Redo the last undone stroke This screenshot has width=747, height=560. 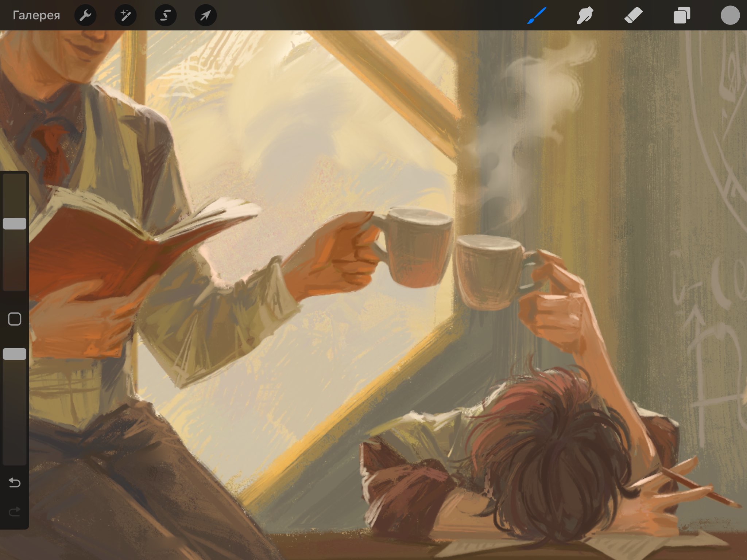pyautogui.click(x=15, y=512)
